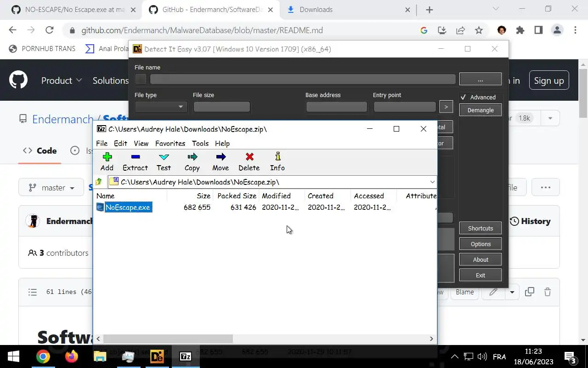
Task: Open the Chrome extensions puzzle icon
Action: pos(520,30)
